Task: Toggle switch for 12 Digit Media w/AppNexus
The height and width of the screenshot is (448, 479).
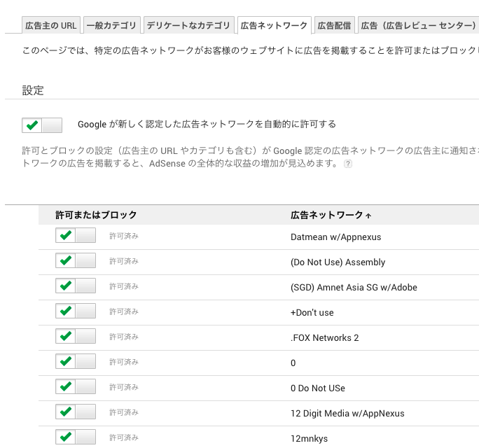Action: (x=76, y=412)
